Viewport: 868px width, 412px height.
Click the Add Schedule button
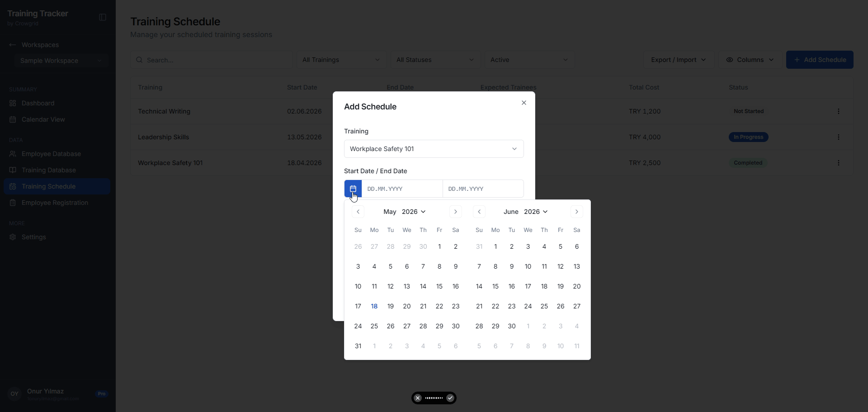click(820, 60)
